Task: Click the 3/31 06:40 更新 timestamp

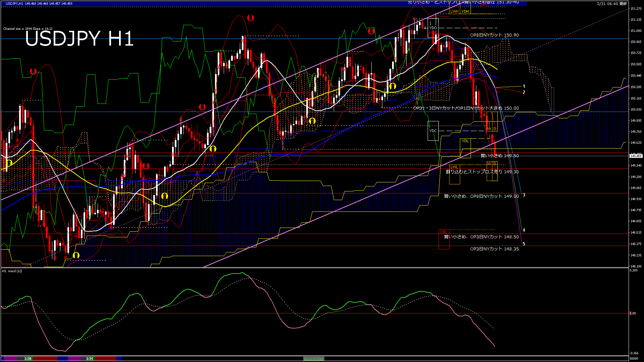Action: 612,4
